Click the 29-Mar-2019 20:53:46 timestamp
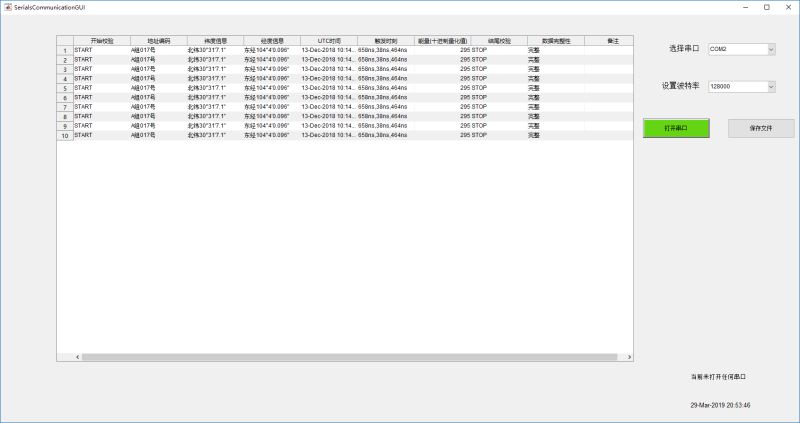 720,405
